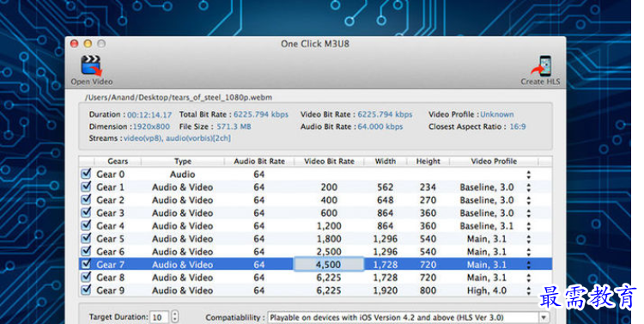This screenshot has height=324, width=644.
Task: Open video profile popup for Gear 0
Action: 529,174
